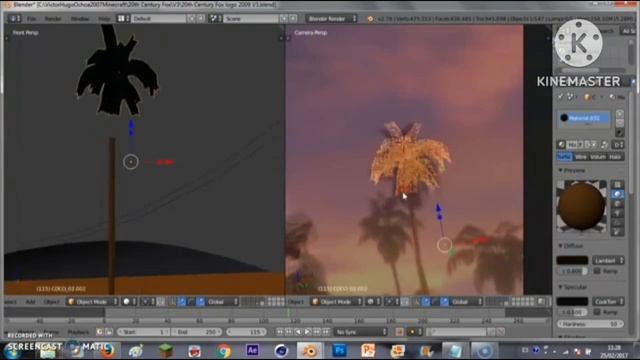
Task: Toggle rotate manipulator in Camera view header
Action: 435,302
